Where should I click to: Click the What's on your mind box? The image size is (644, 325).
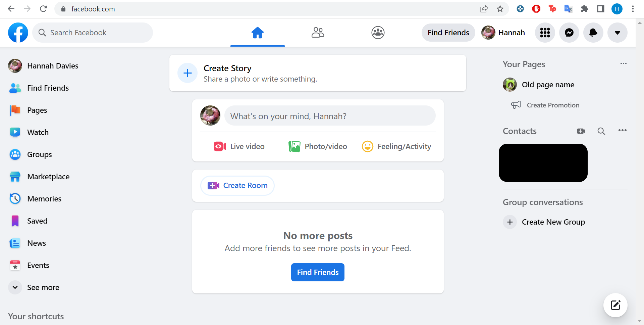[330, 116]
